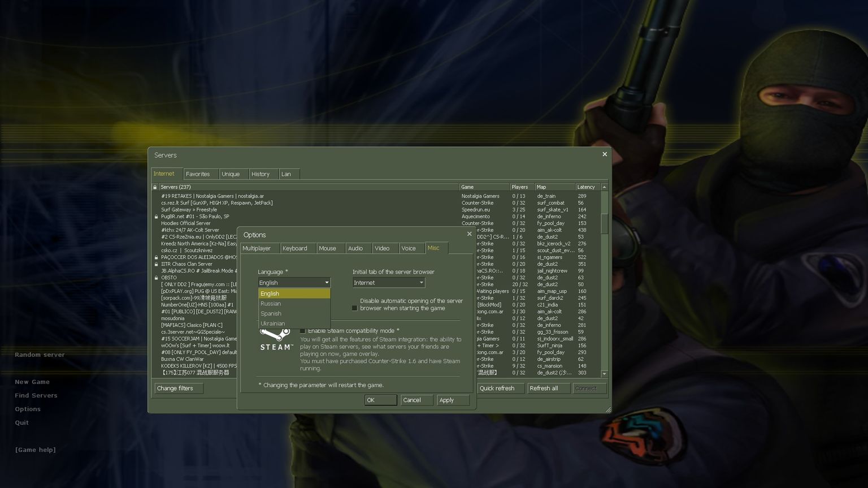Click the padlock icon in the Servers column header
Viewport: 868px width, 488px height.
(x=155, y=187)
